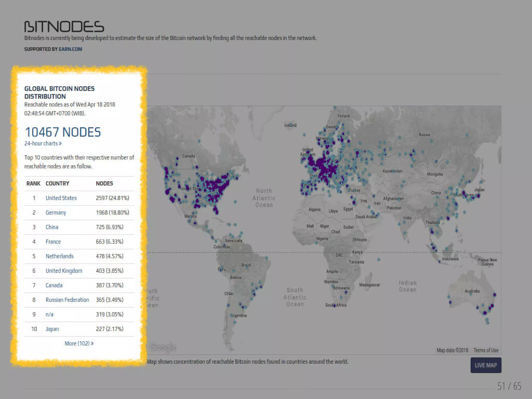
Task: Click the n/a country entry
Action: pyautogui.click(x=49, y=314)
